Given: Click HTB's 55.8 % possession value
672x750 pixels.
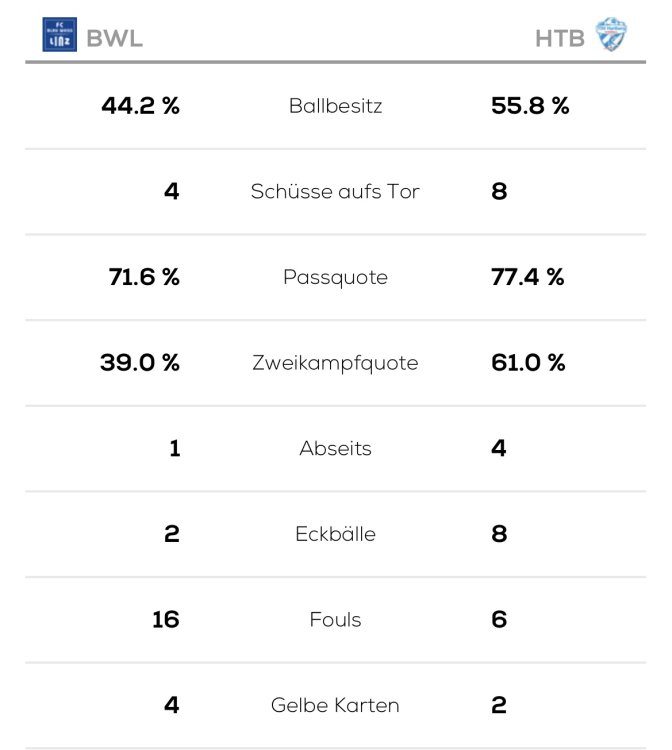Looking at the screenshot, I should (530, 106).
